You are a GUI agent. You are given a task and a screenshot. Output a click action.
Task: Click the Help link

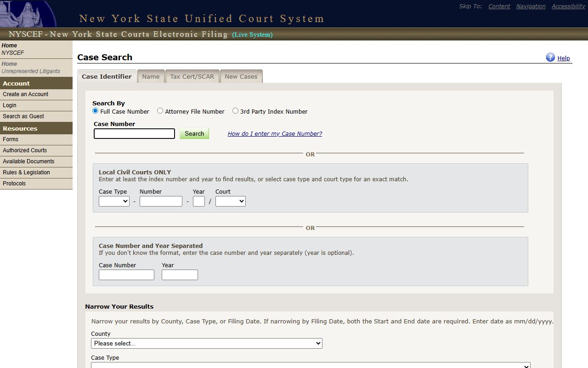[x=564, y=58]
